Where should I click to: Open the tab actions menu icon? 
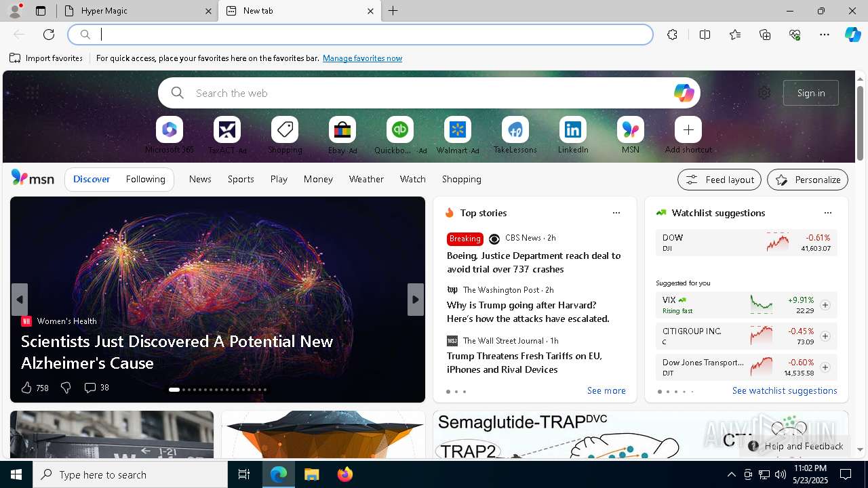[41, 11]
